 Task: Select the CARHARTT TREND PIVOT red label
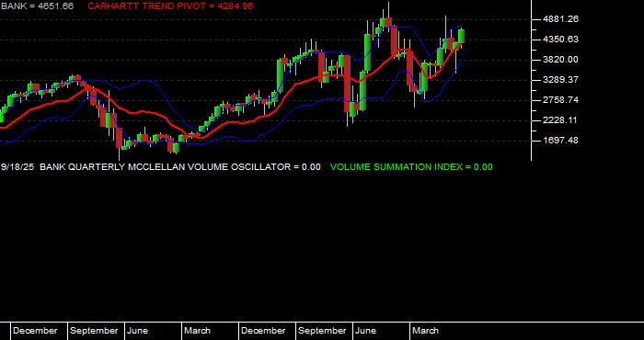pyautogui.click(x=170, y=6)
